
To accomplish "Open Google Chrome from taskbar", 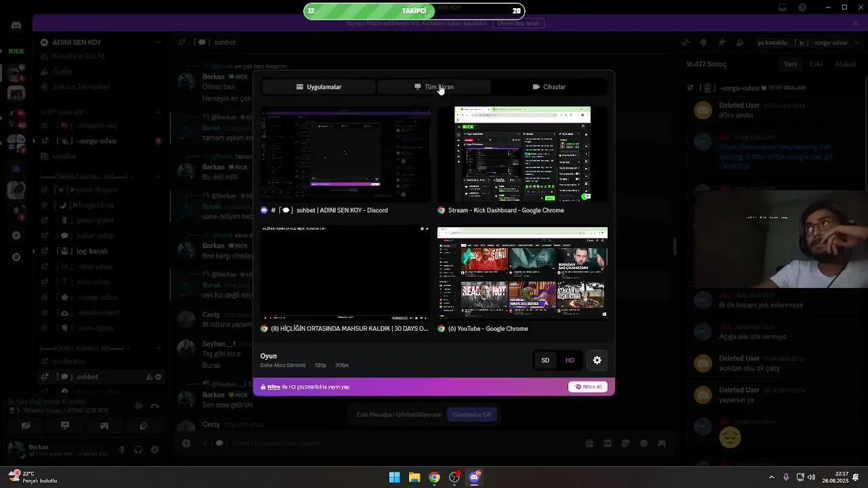I will [x=435, y=477].
